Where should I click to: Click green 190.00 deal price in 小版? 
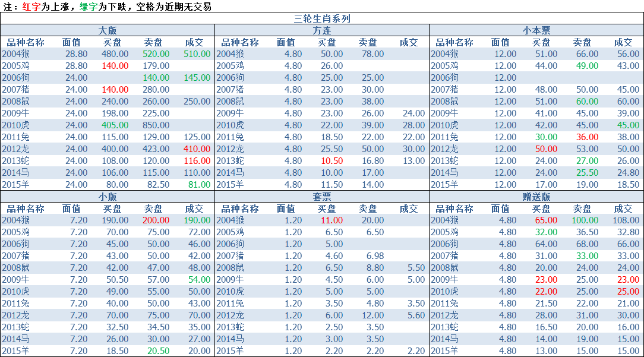[x=197, y=220]
